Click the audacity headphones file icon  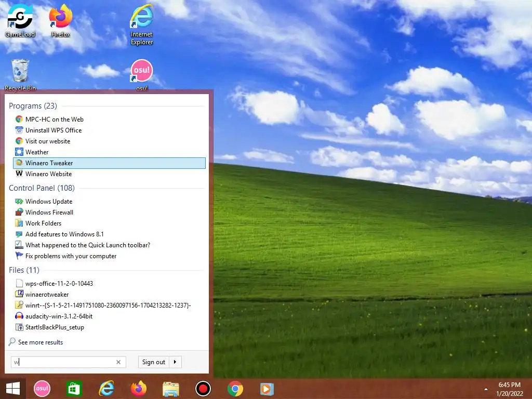[x=19, y=316]
